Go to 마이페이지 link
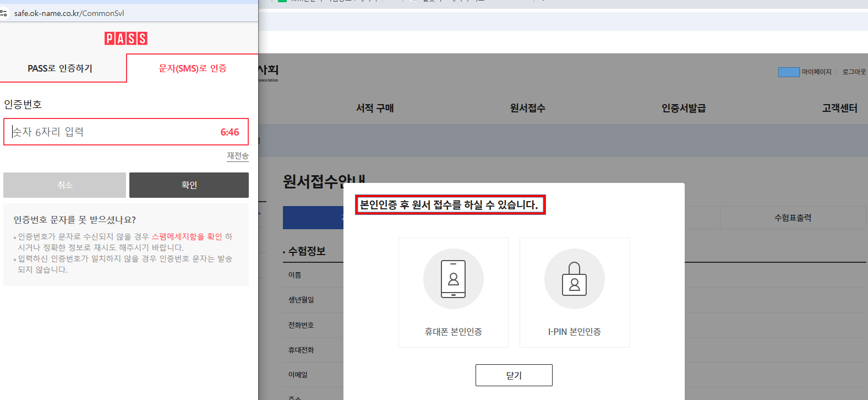868x400 pixels. (817, 72)
